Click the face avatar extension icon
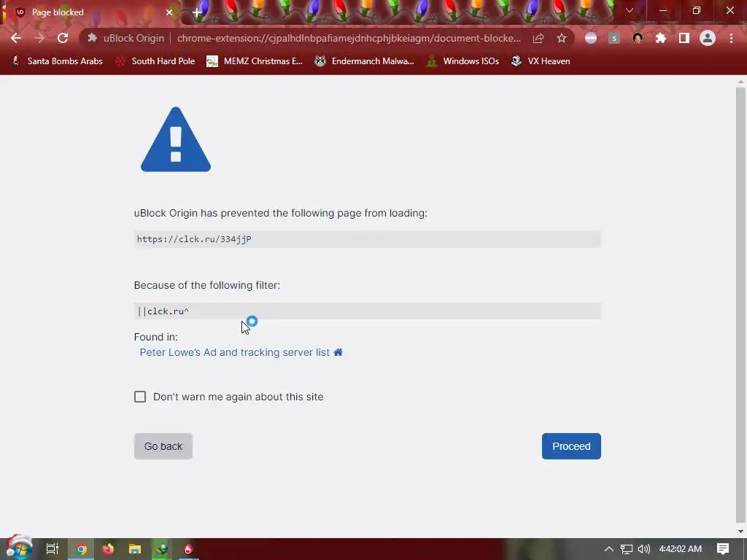 pyautogui.click(x=638, y=38)
